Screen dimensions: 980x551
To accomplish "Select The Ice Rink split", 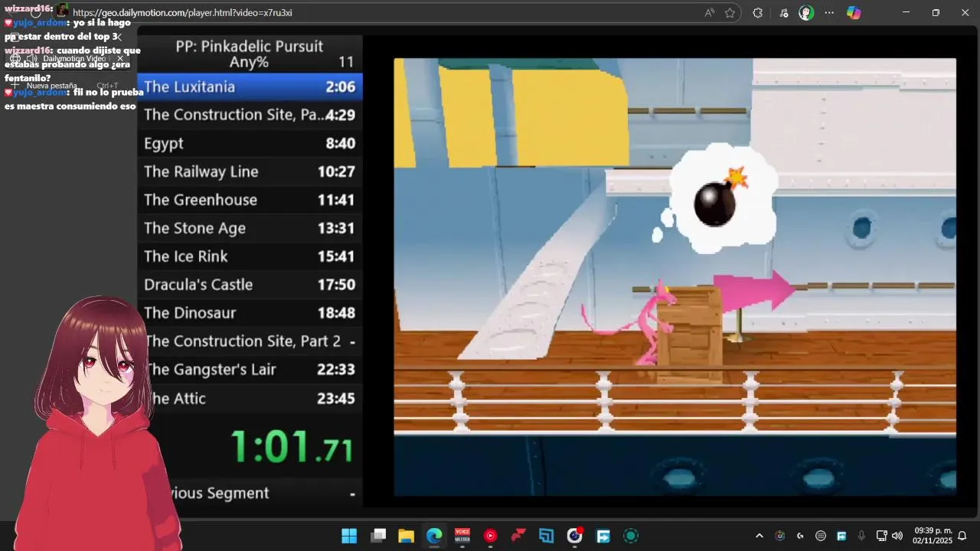I will (250, 256).
